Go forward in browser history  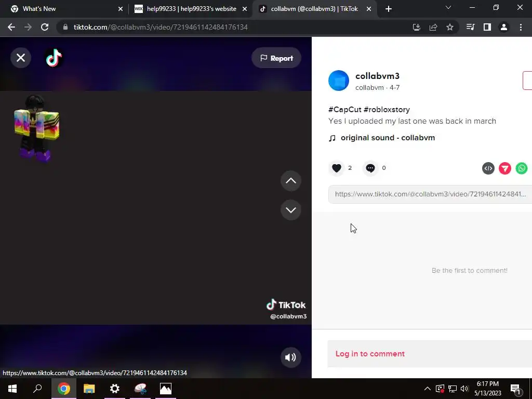point(28,27)
